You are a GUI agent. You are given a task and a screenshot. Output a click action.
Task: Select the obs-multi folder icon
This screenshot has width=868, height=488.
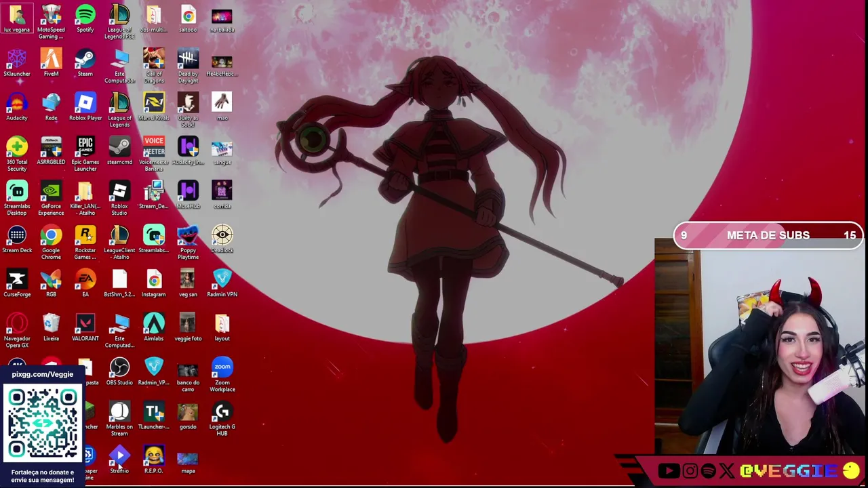(x=154, y=19)
